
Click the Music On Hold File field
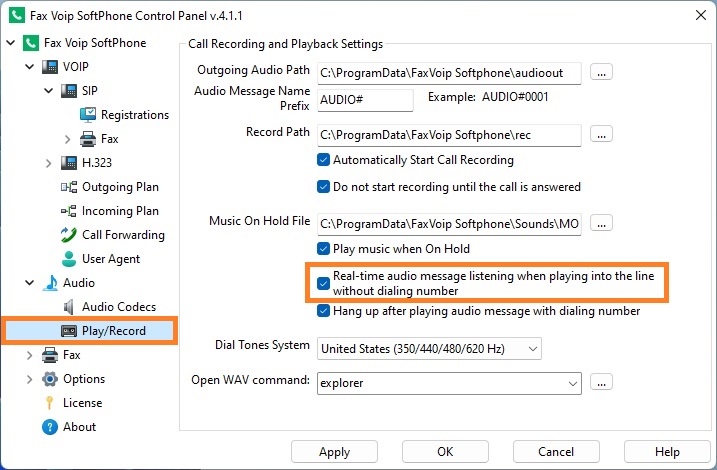coord(449,224)
